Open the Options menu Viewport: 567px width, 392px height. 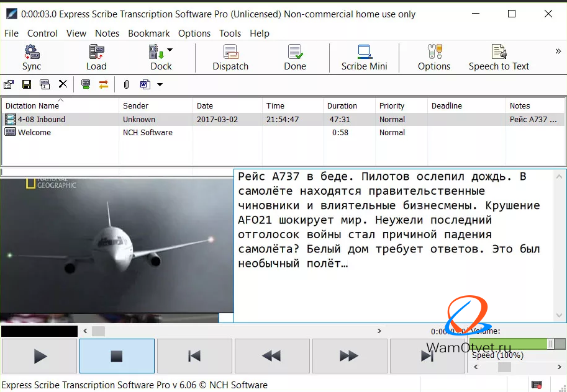tap(194, 33)
